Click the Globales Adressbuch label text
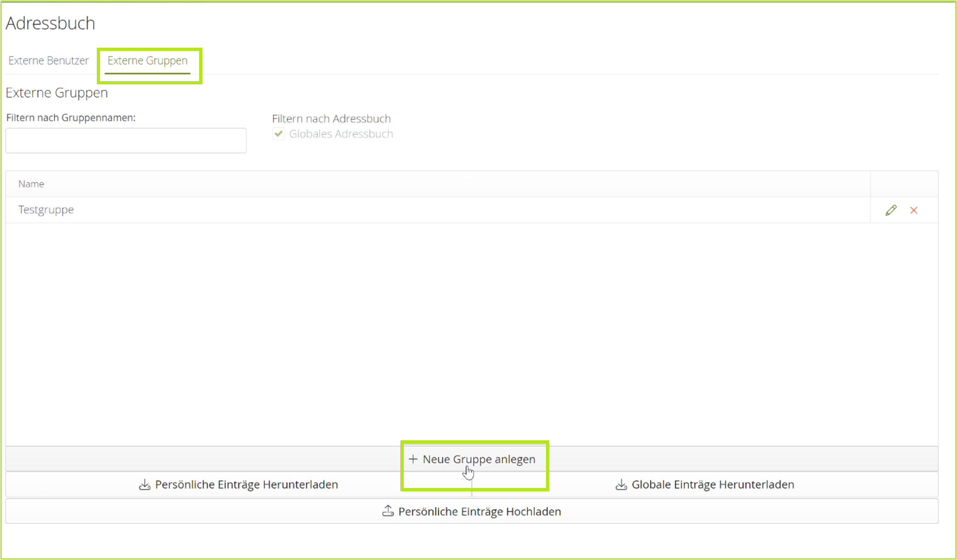Screen dimensions: 957x560 [341, 134]
